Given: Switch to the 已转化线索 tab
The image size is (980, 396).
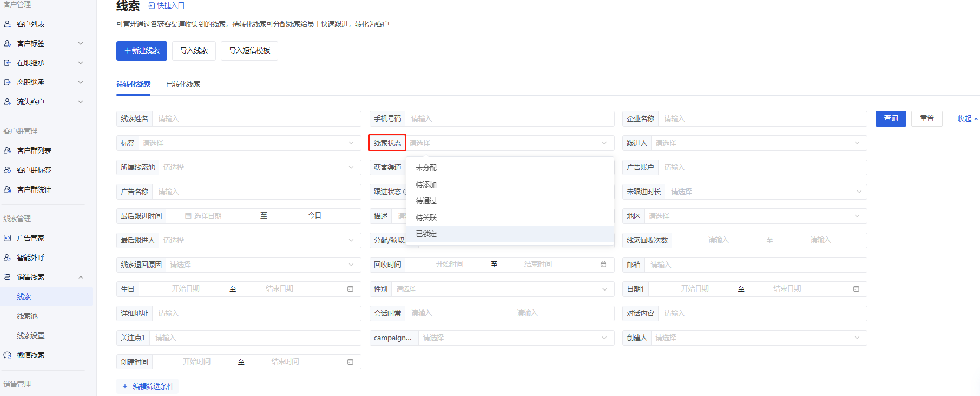Looking at the screenshot, I should 183,84.
